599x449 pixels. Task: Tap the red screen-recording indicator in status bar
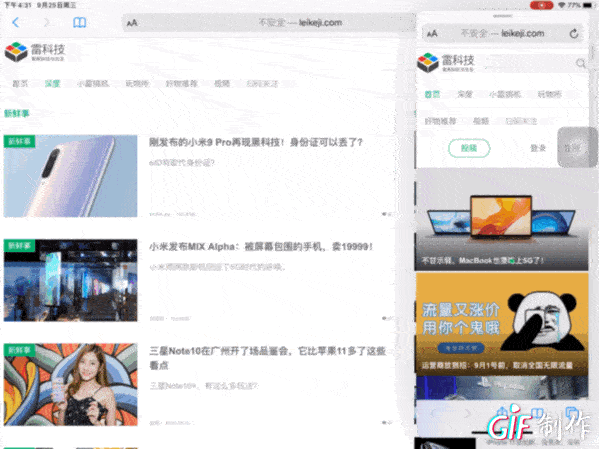[x=541, y=5]
